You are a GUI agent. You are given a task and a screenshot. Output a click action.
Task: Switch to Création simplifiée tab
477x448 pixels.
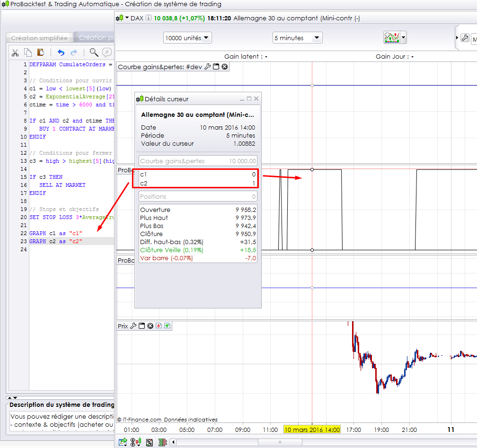coord(39,38)
